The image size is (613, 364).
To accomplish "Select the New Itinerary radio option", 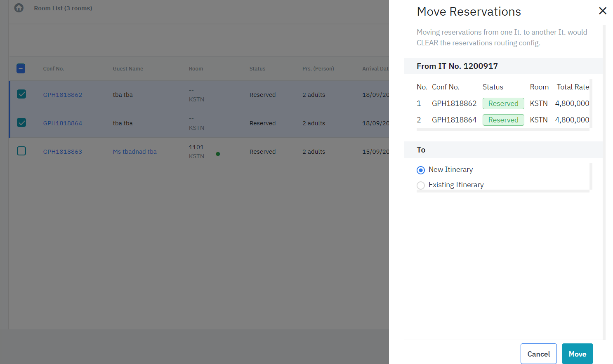I will click(421, 170).
